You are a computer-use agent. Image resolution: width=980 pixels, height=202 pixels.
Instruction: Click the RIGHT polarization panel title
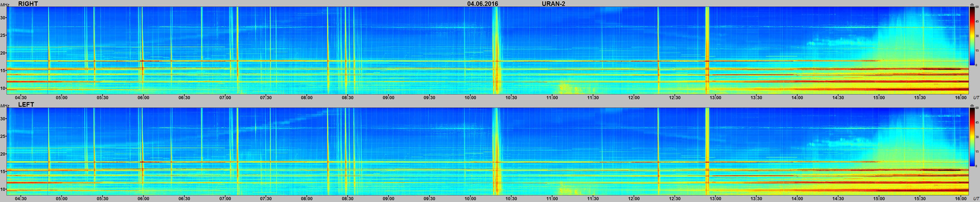click(28, 4)
